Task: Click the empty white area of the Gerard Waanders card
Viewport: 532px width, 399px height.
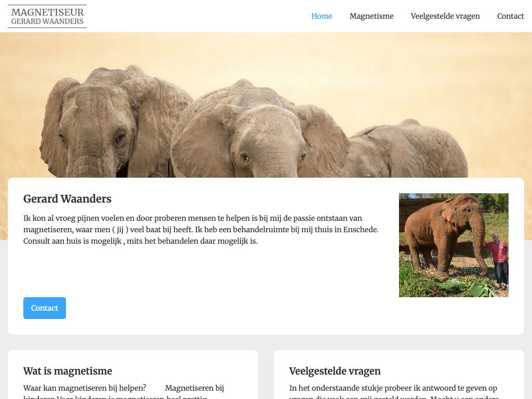Action: point(204,271)
